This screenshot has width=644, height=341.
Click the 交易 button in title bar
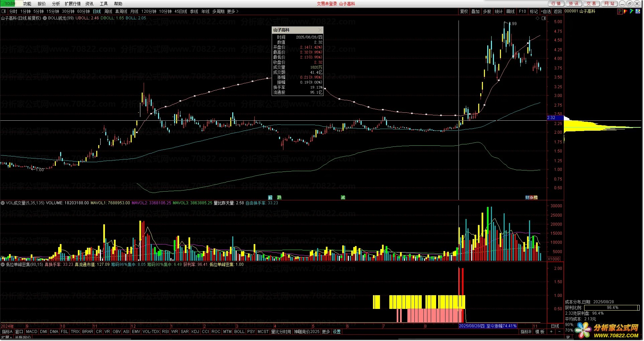pyautogui.click(x=591, y=4)
